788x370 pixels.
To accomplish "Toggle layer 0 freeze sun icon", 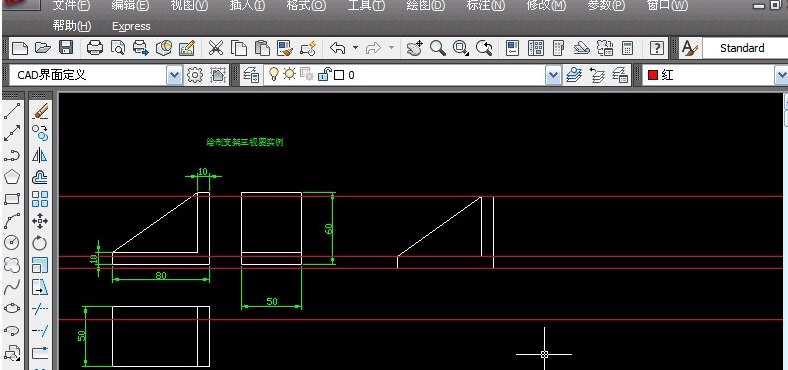I will [289, 74].
